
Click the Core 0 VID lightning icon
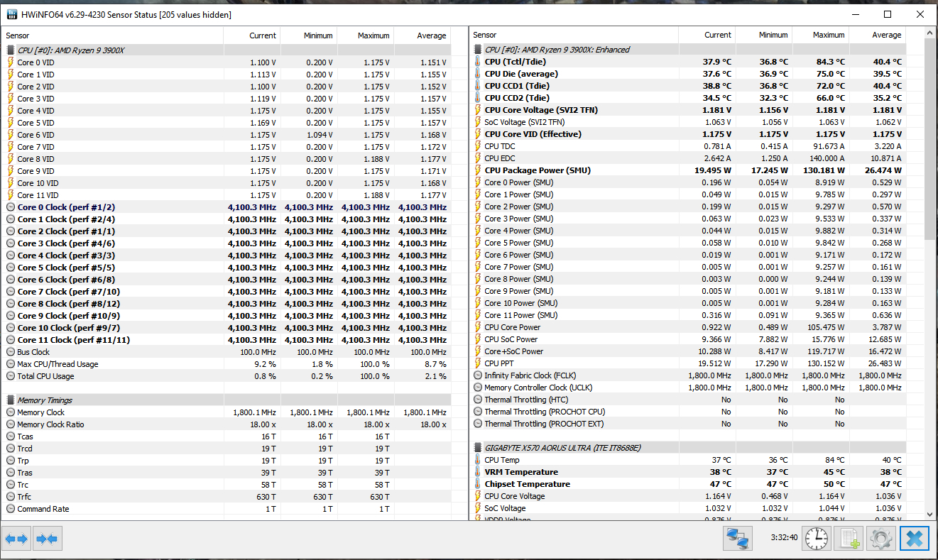[11, 62]
